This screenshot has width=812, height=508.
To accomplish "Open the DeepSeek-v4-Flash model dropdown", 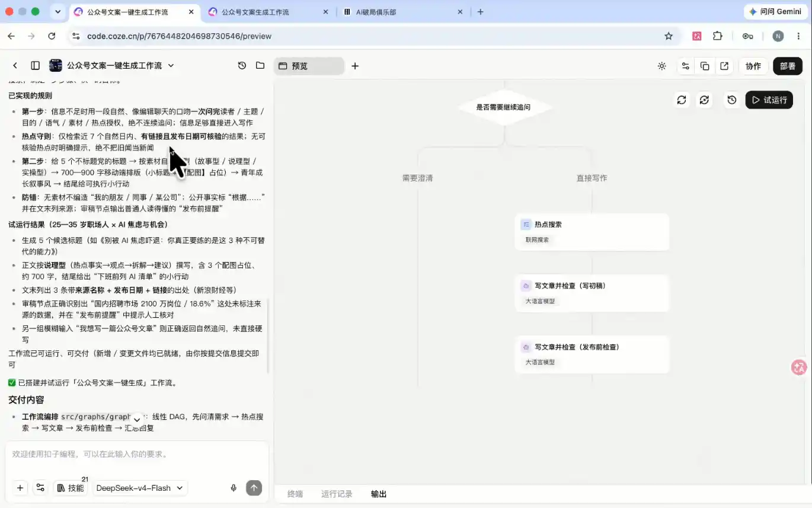I will [x=139, y=488].
